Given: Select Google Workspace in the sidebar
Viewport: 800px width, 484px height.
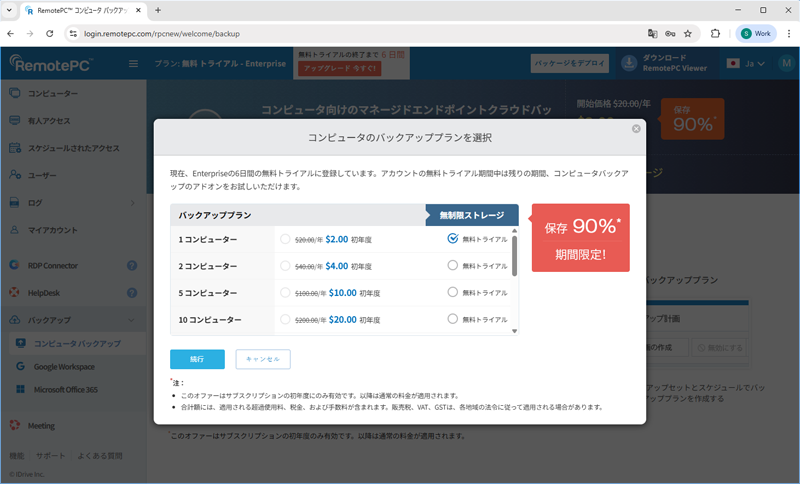Looking at the screenshot, I should point(64,367).
